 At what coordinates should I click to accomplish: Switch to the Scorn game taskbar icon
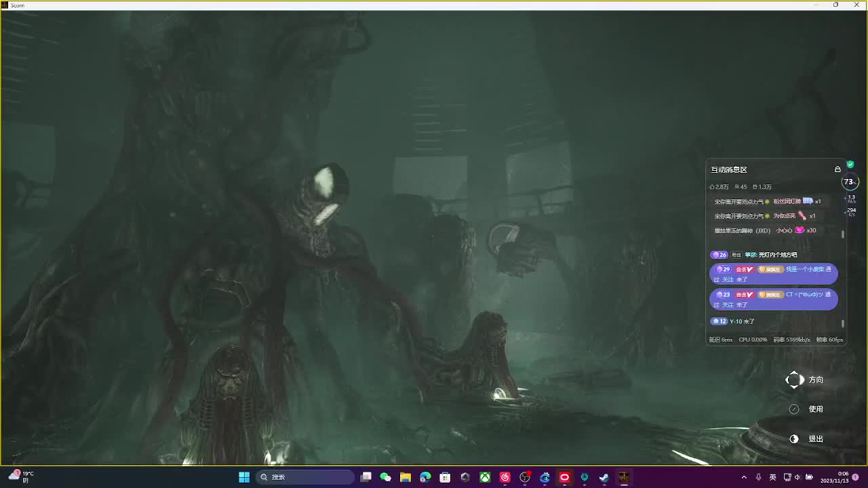623,477
